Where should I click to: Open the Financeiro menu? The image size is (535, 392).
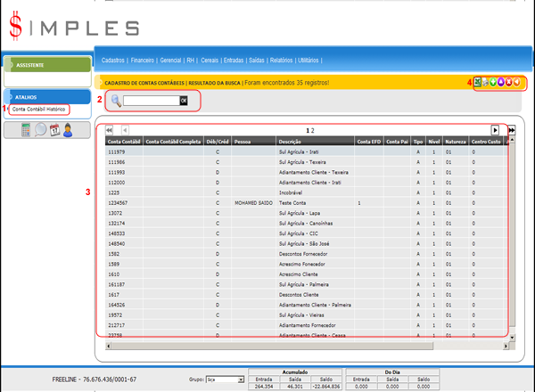tap(142, 59)
